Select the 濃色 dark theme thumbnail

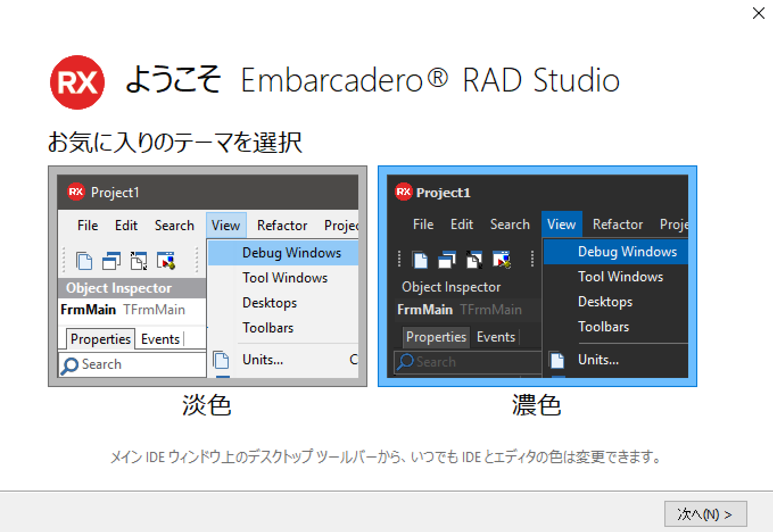pyautogui.click(x=537, y=276)
